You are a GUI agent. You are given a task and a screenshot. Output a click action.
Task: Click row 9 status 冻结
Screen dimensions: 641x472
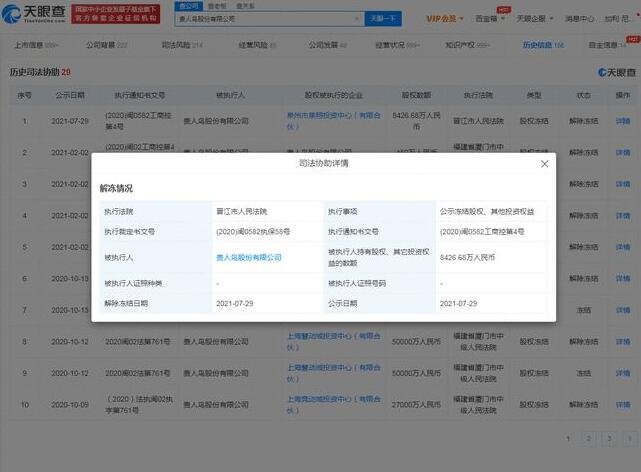(583, 373)
